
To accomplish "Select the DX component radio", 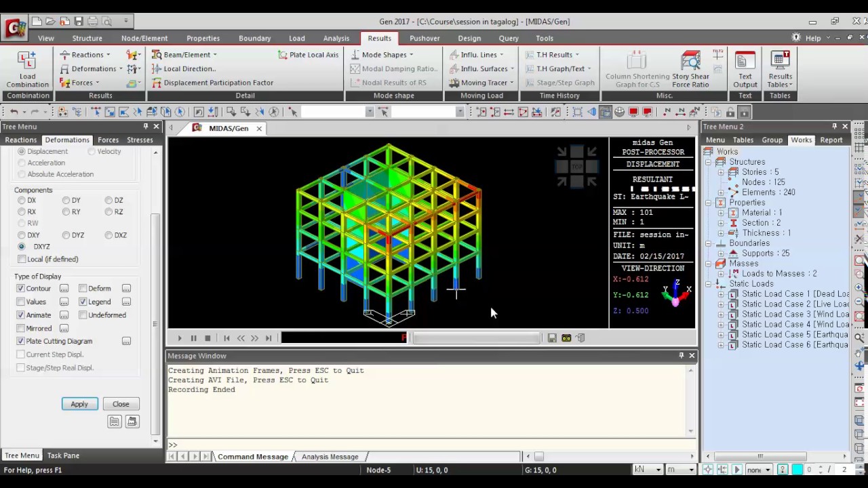I will click(22, 200).
